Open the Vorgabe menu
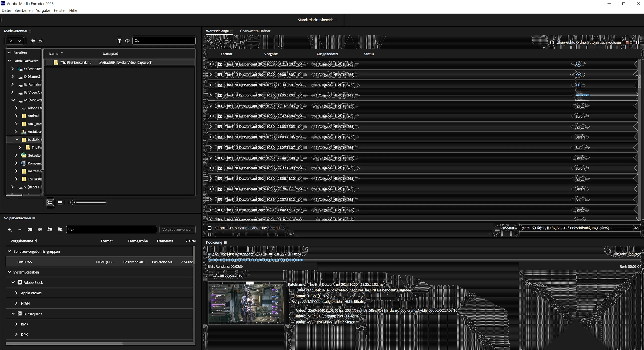644x350 pixels. pyautogui.click(x=43, y=10)
